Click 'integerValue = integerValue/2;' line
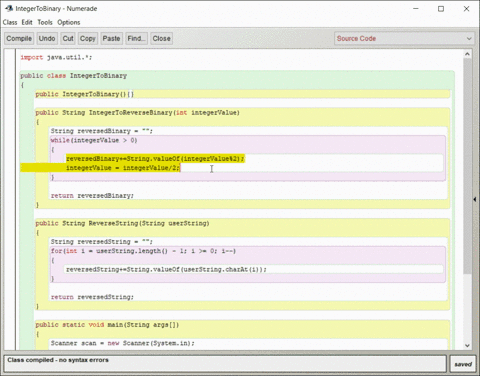This screenshot has height=376, width=480. pos(123,168)
